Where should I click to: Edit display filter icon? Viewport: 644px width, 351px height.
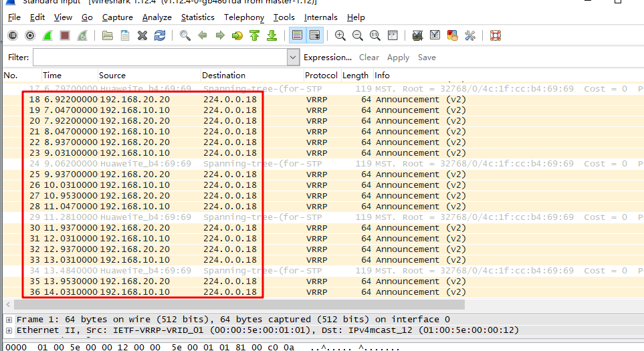tap(435, 35)
